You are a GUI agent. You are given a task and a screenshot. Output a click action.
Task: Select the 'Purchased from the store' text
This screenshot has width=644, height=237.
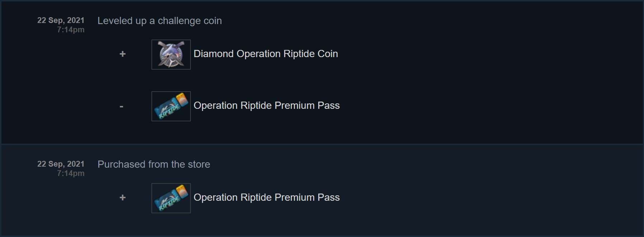(x=154, y=164)
